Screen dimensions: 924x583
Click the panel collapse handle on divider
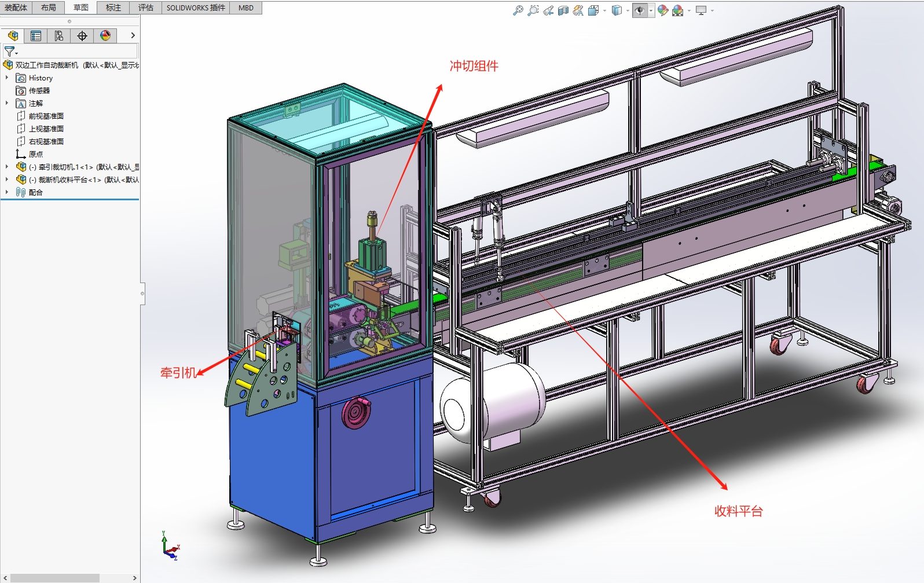click(142, 294)
